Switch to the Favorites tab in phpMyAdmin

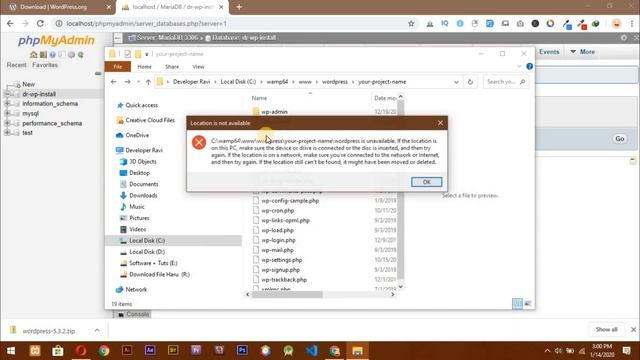pyautogui.click(x=45, y=65)
